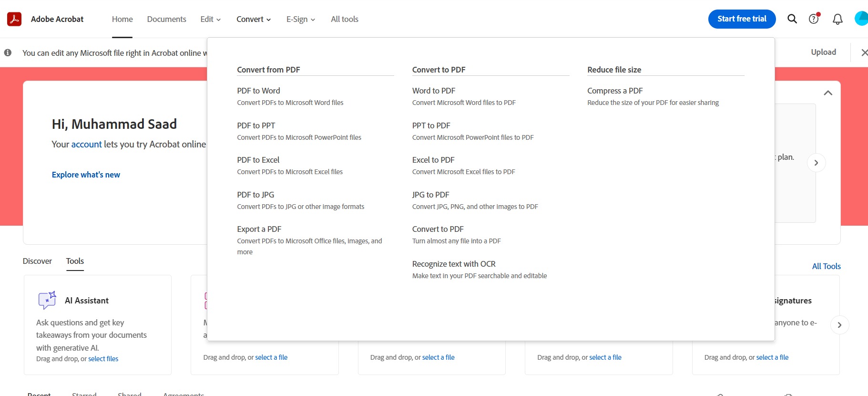
Task: Select the Tools tab
Action: 75,261
